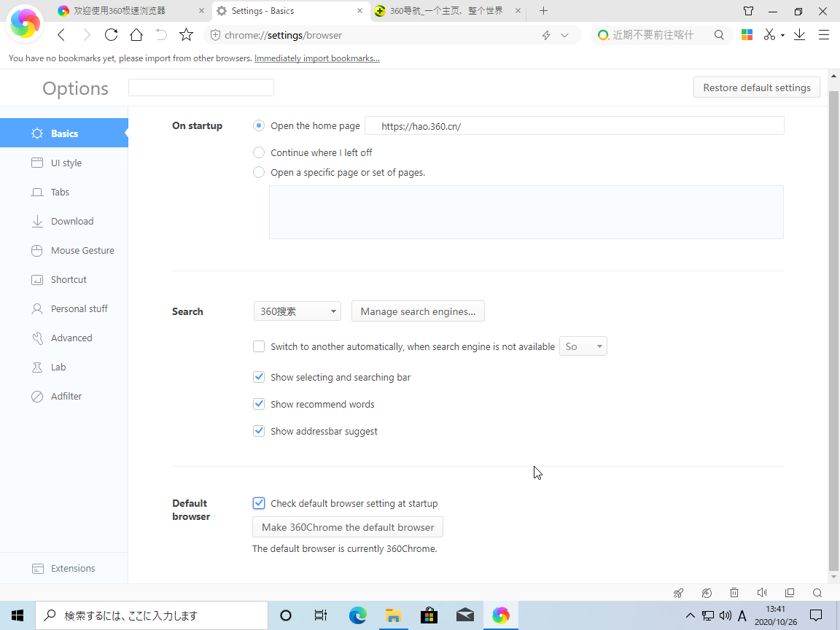Click the rocket accelerator icon in status bar
Screen dimensions: 840x630
[678, 593]
